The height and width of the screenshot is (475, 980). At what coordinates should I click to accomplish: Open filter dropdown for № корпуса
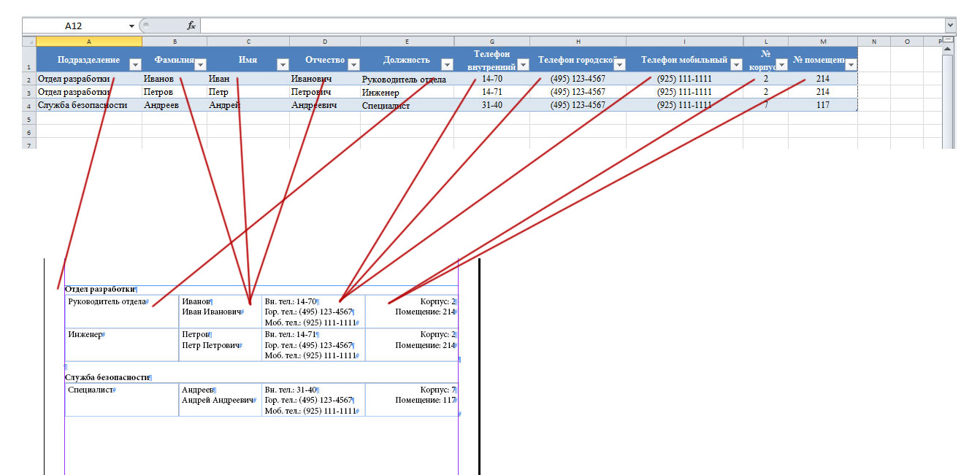[x=781, y=64]
